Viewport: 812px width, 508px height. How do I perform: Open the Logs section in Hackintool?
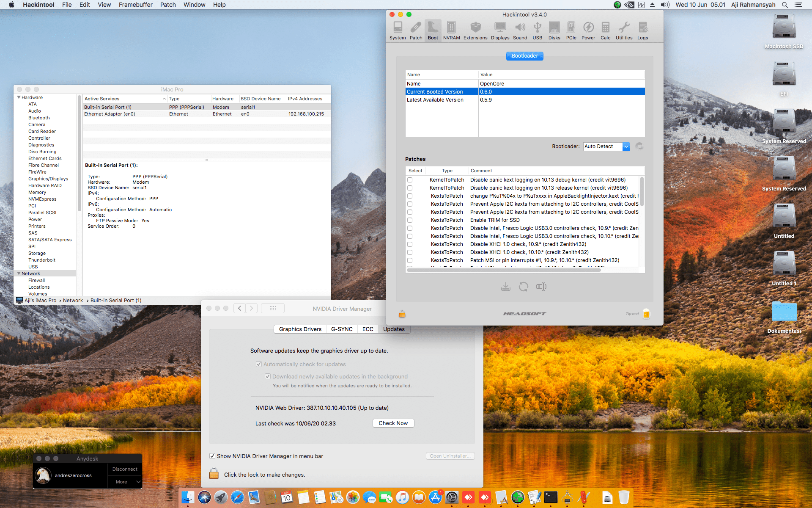643,31
